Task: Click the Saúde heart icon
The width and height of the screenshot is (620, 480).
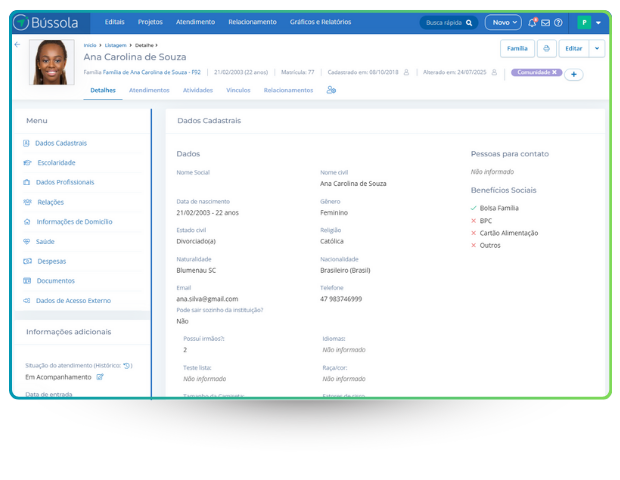Action: (x=26, y=242)
